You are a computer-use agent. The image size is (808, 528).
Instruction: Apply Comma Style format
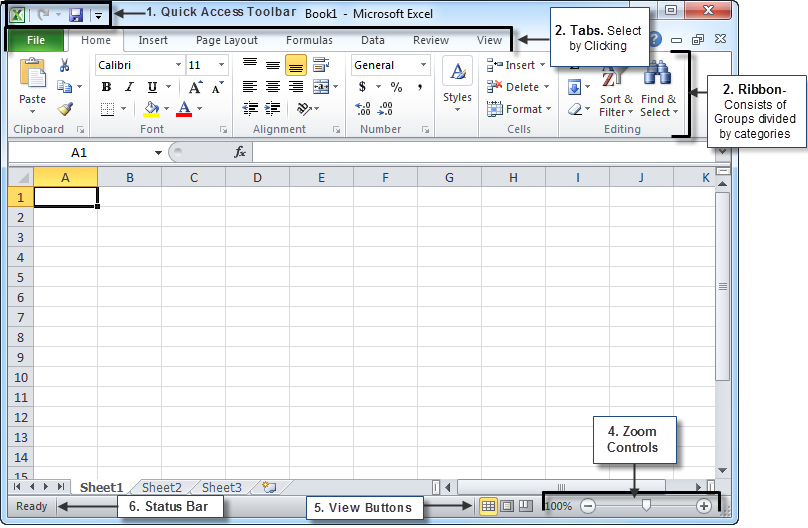coord(420,87)
